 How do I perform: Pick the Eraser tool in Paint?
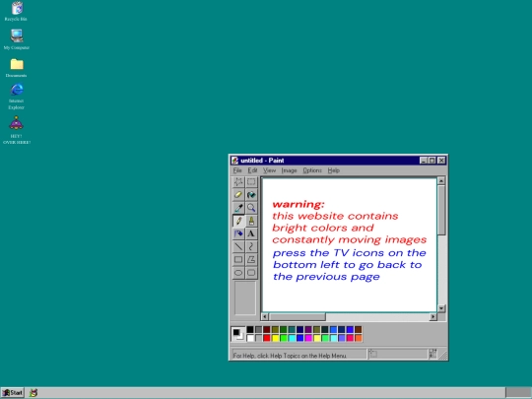pos(238,195)
